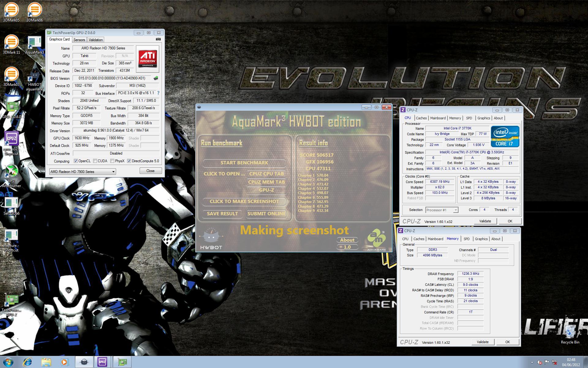Click the ATI Radeon logo in GPU-Z
This screenshot has width=588, height=368.
[148, 59]
